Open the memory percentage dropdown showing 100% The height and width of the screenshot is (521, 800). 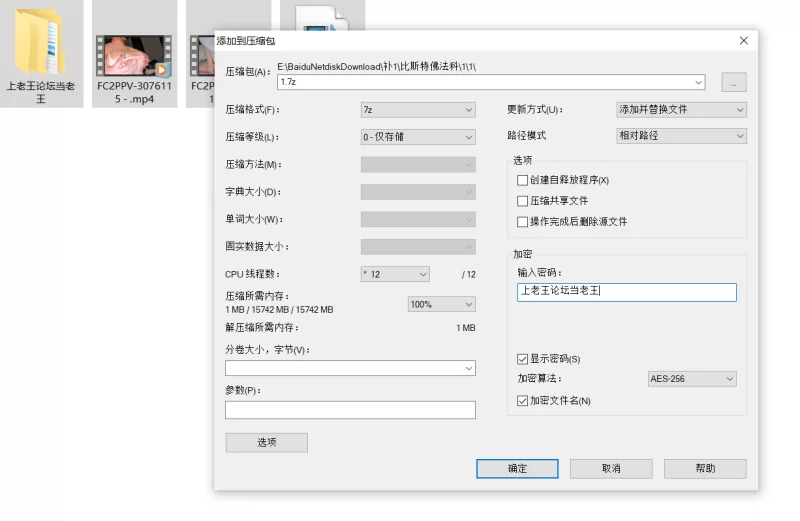[x=441, y=304]
